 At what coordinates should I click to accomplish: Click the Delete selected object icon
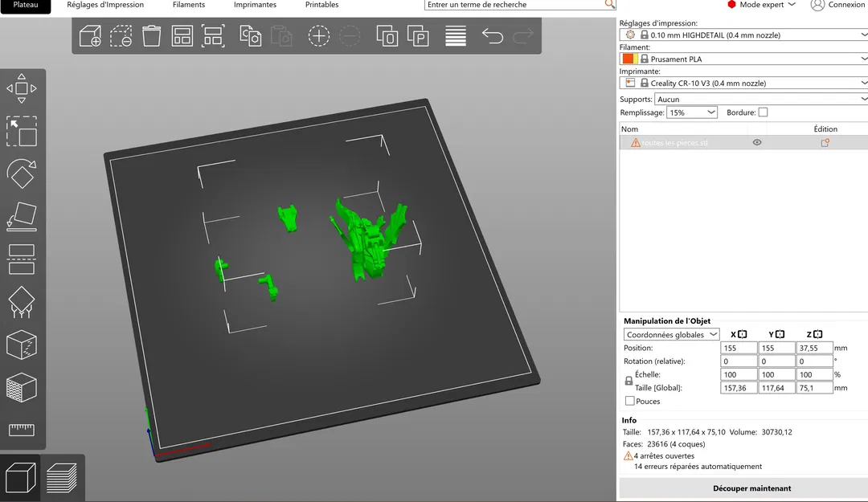click(x=121, y=36)
